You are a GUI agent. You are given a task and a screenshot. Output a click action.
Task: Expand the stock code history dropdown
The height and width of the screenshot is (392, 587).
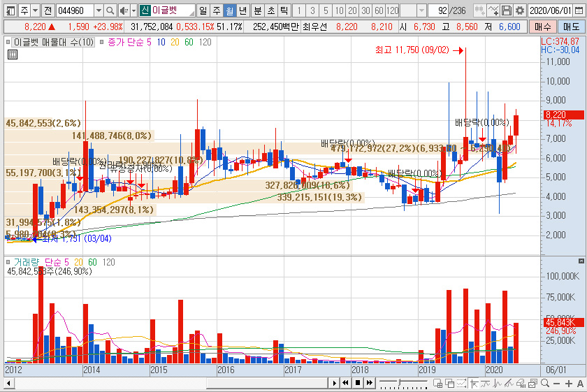click(x=99, y=10)
